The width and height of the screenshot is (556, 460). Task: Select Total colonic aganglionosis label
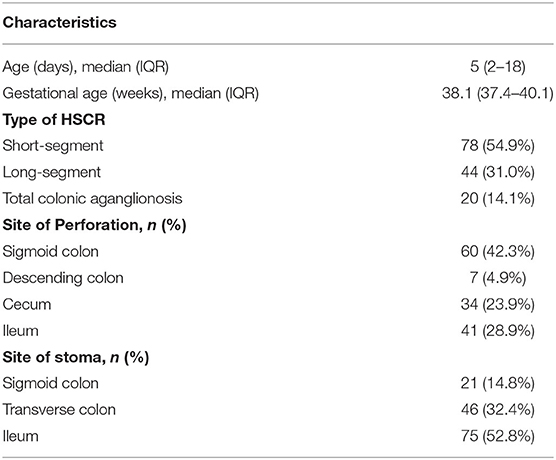(x=92, y=199)
